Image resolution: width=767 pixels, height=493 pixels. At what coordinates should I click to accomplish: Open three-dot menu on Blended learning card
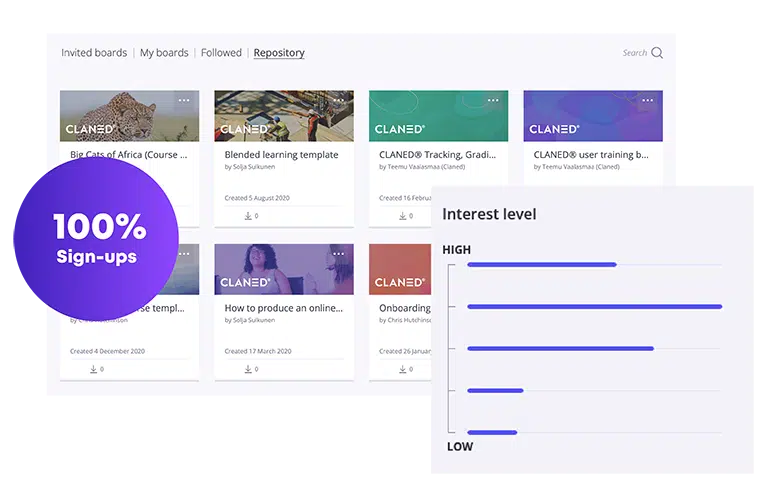[x=338, y=101]
